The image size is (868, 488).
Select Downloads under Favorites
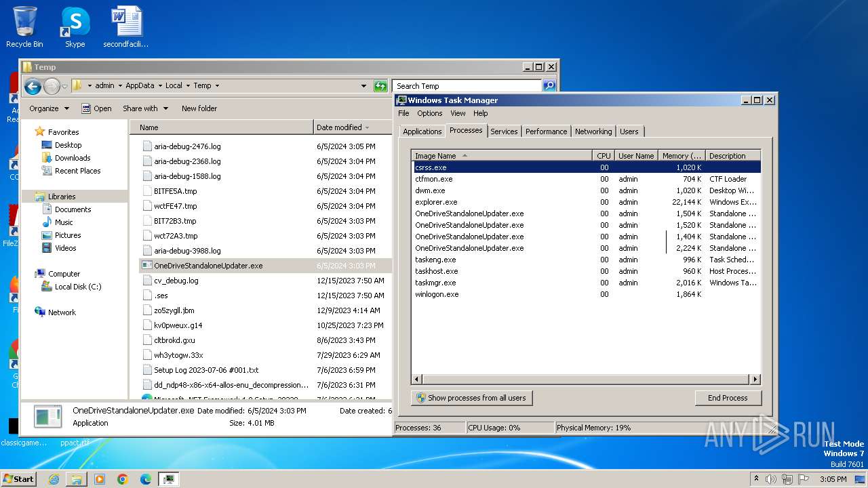(72, 158)
